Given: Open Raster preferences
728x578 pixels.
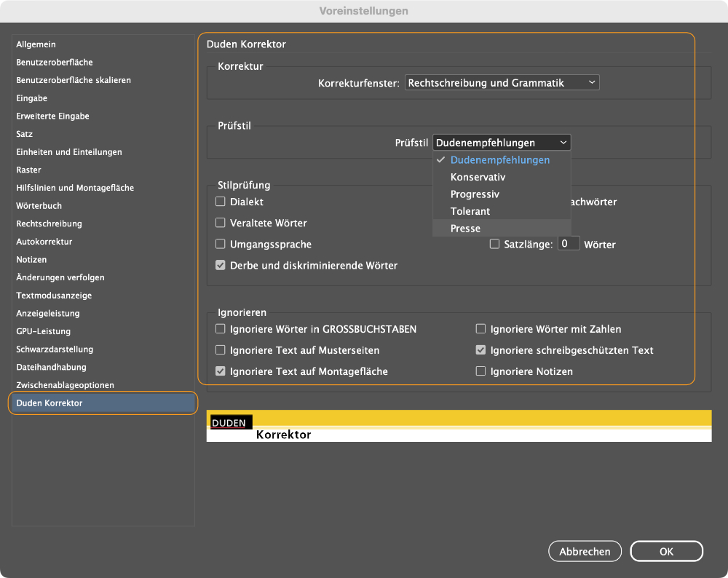Looking at the screenshot, I should (x=28, y=170).
